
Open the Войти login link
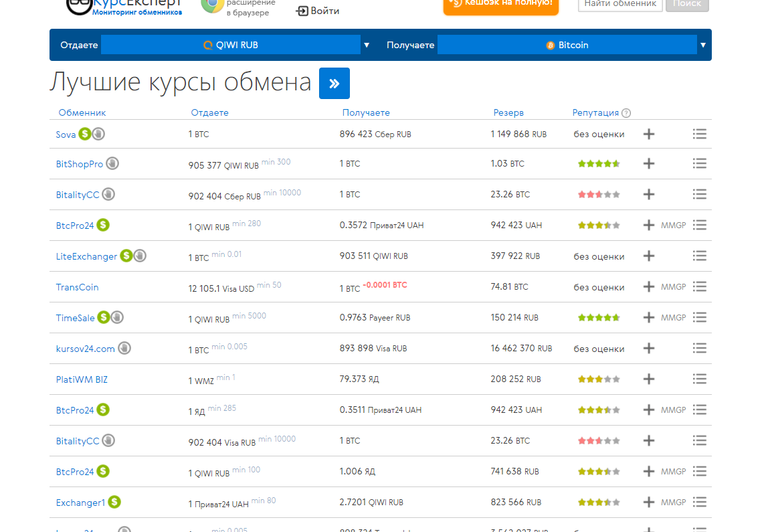tap(318, 11)
